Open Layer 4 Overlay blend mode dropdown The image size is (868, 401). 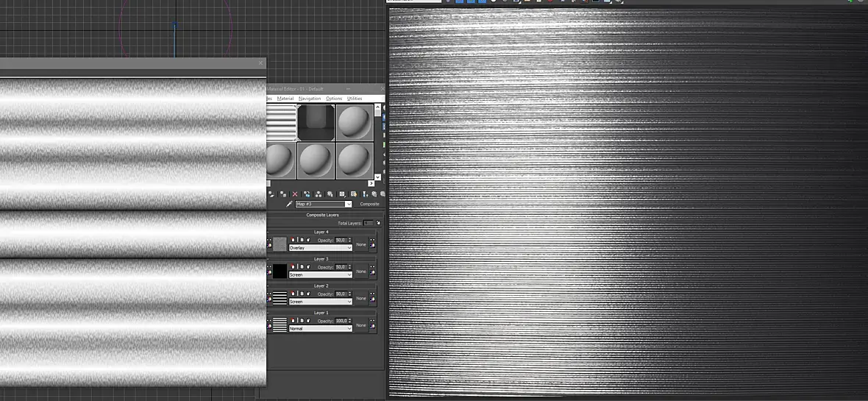click(x=321, y=248)
